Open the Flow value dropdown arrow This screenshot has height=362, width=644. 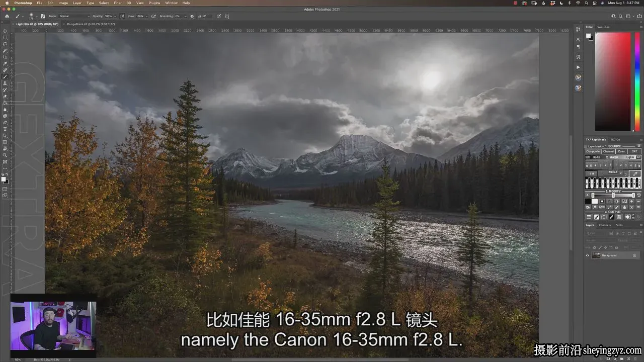[146, 16]
